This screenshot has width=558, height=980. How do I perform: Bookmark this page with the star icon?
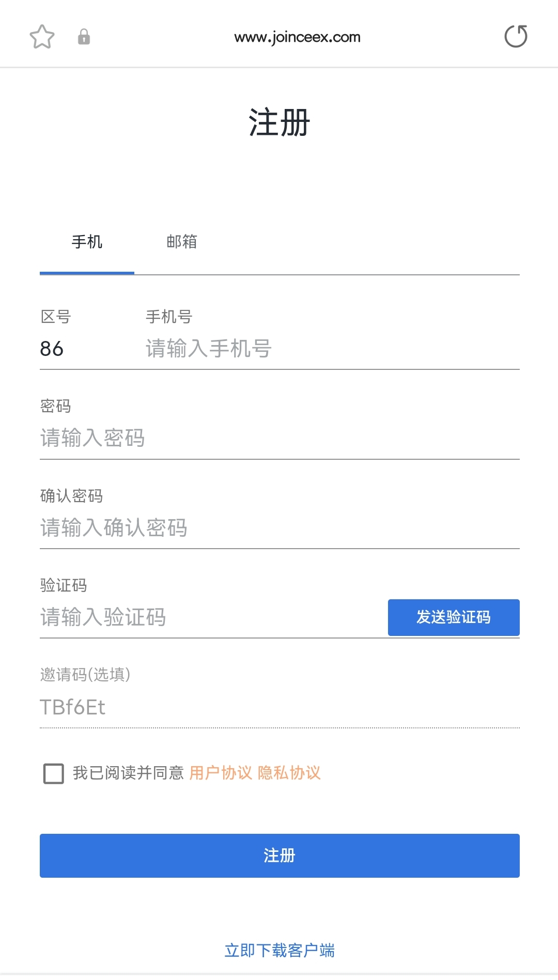click(x=42, y=37)
